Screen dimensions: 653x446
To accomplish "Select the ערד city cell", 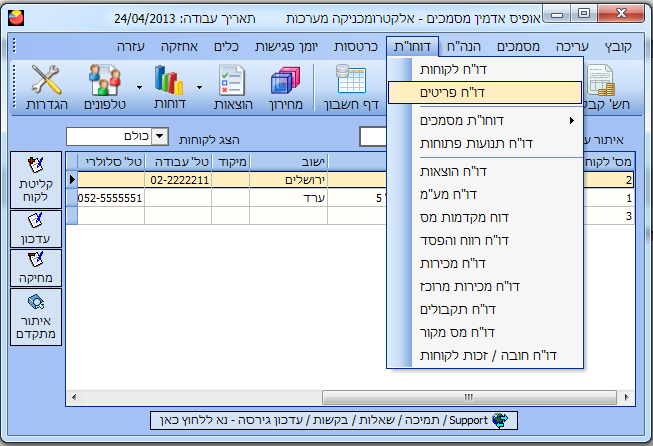I will (289, 198).
